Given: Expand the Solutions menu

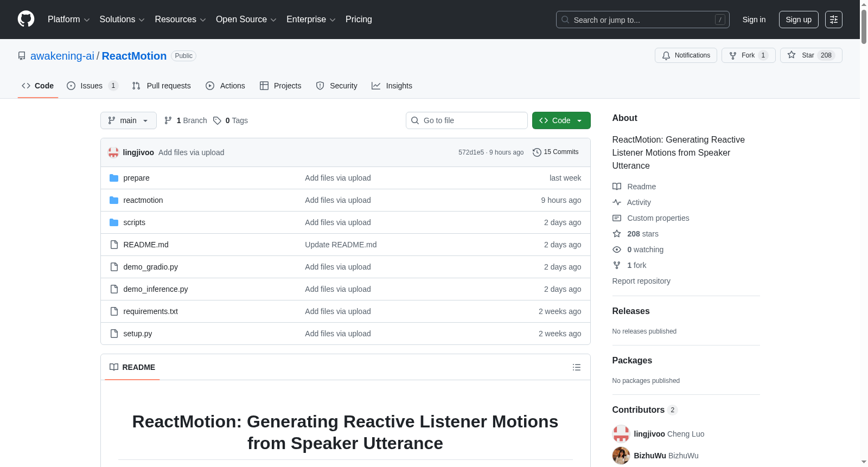Looking at the screenshot, I should click(x=122, y=20).
